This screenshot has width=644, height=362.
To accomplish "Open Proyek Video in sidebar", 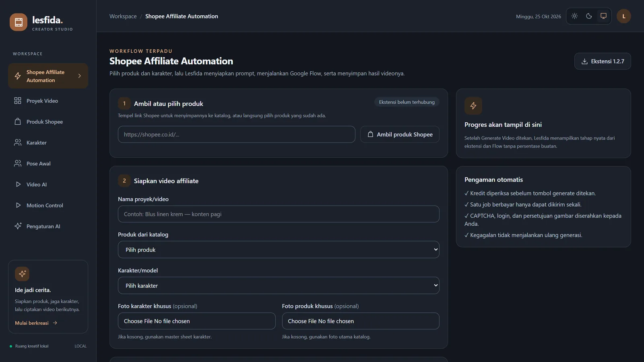I will [48, 101].
